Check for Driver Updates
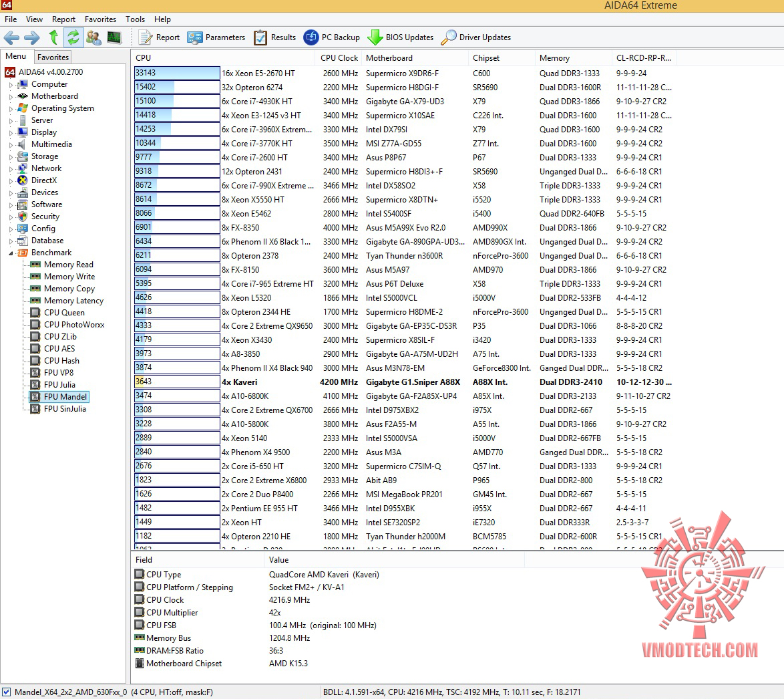Screen dimensions: 784x699 pos(476,37)
